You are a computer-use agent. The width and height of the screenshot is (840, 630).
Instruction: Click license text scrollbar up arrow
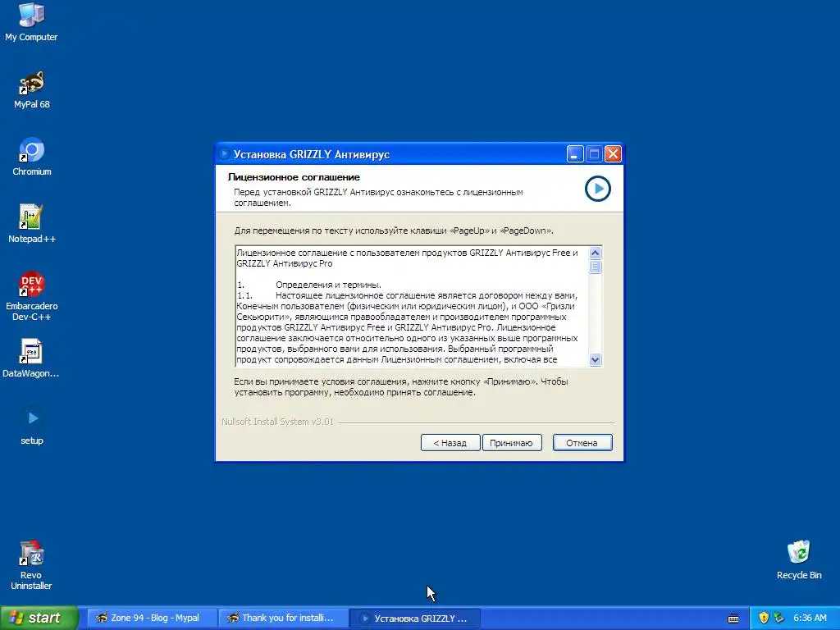click(596, 253)
